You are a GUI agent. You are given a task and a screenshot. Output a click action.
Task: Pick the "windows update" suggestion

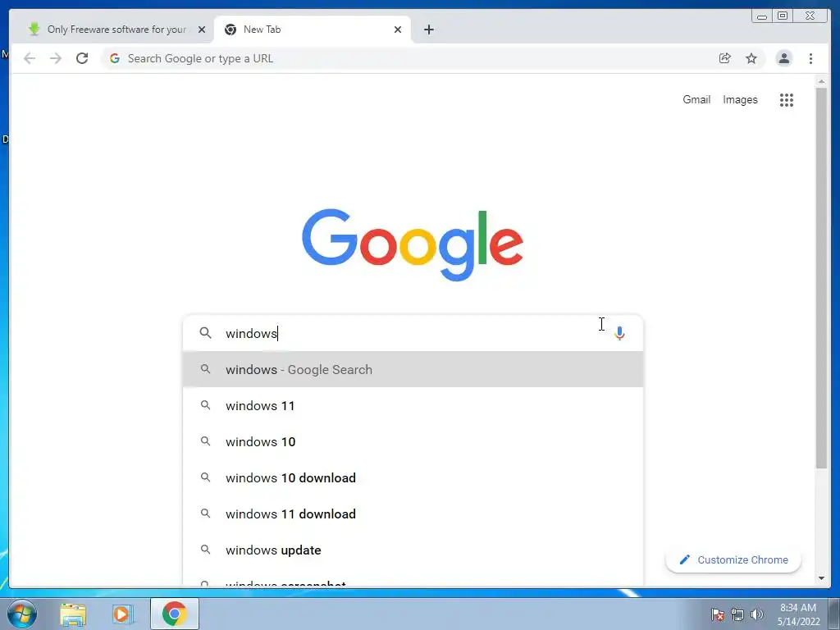click(413, 550)
